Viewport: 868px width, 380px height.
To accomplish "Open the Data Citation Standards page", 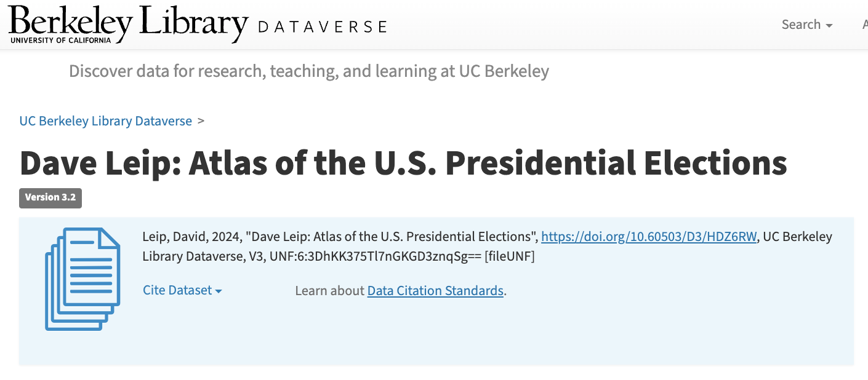I will [x=435, y=290].
